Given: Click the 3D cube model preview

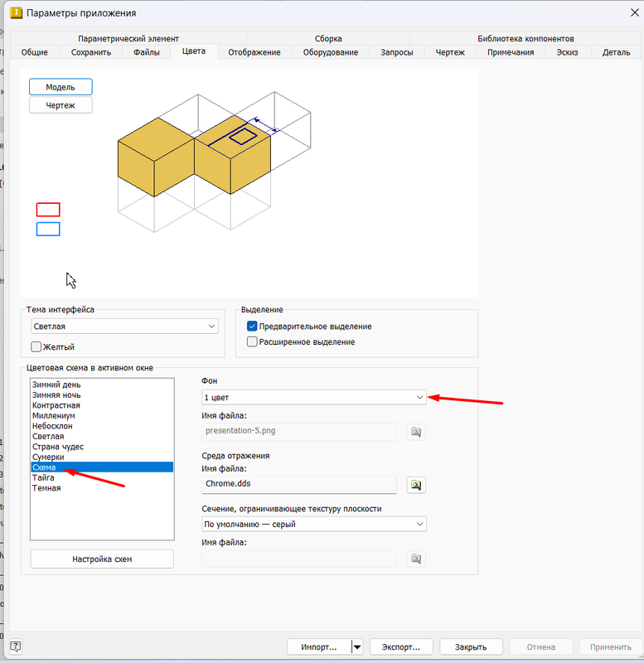Looking at the screenshot, I should pos(214,162).
